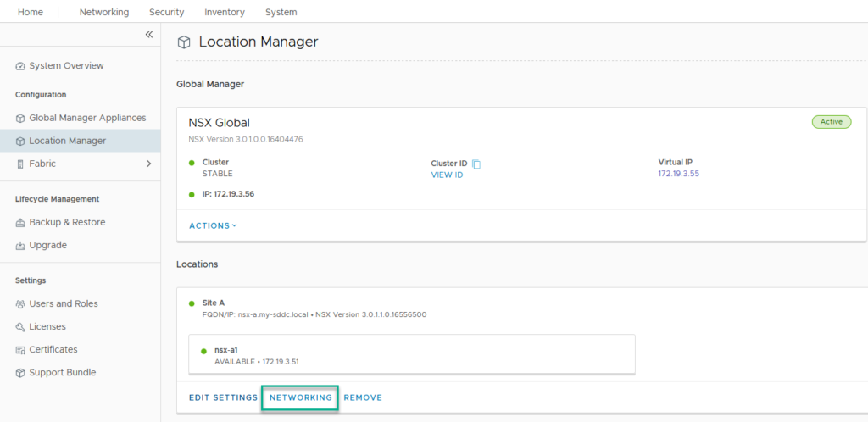Screen dimensions: 868x422
Task: Click the Fabric sidebar icon
Action: click(x=20, y=164)
